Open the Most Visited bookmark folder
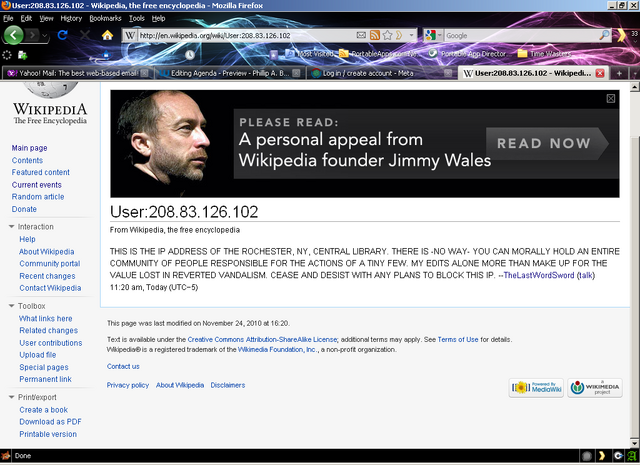 click(x=309, y=53)
